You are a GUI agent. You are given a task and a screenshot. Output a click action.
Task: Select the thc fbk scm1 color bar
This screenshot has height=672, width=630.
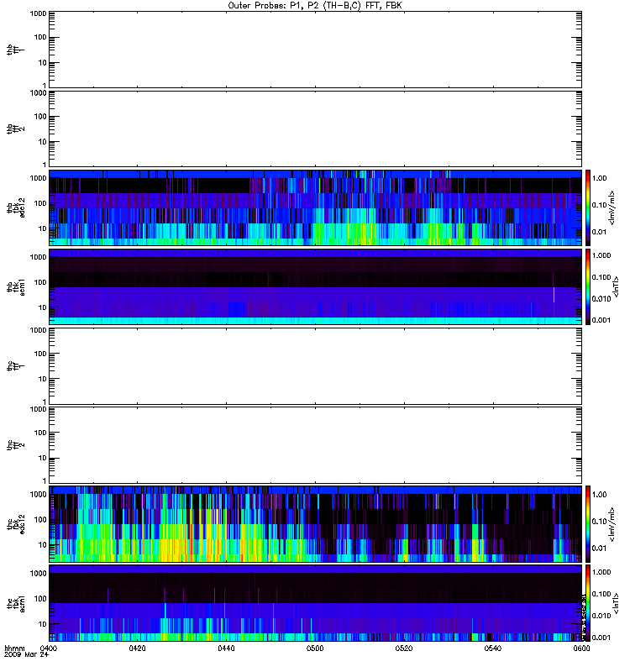tap(588, 603)
